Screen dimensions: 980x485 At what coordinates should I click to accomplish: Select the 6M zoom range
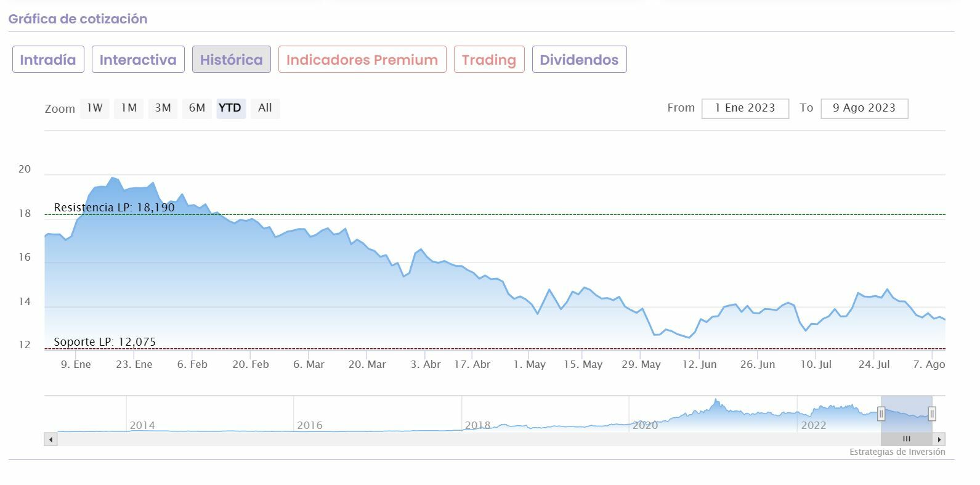pyautogui.click(x=197, y=108)
